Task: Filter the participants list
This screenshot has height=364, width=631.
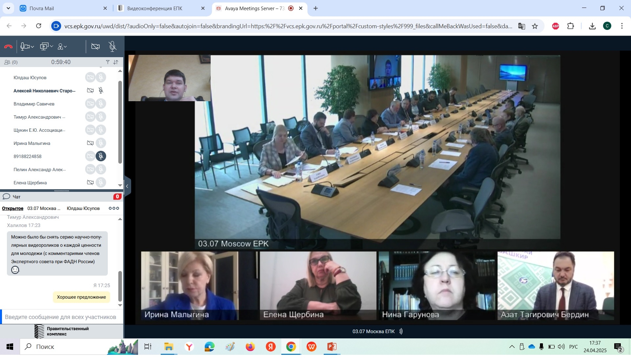Action: (x=107, y=62)
